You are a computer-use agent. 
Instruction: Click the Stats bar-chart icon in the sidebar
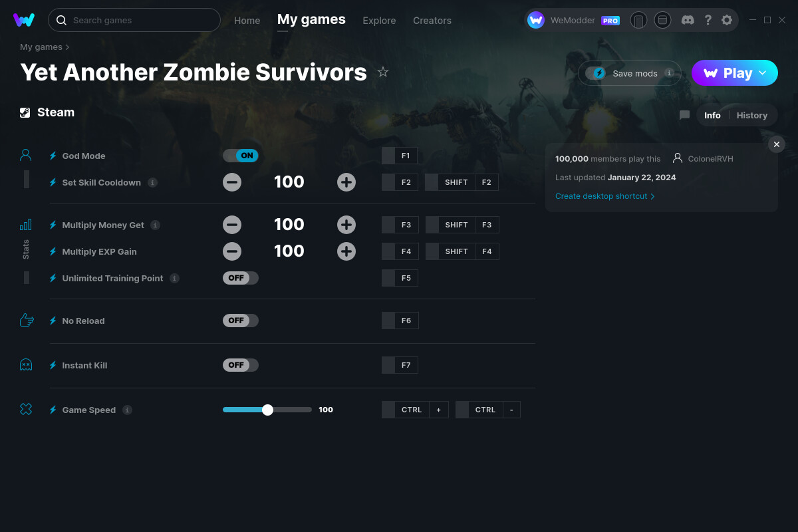coord(25,225)
